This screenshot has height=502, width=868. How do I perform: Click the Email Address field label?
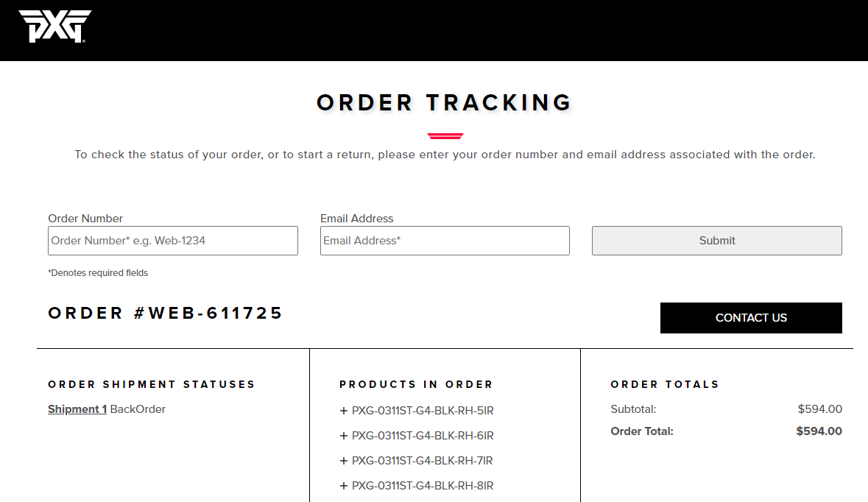click(357, 219)
